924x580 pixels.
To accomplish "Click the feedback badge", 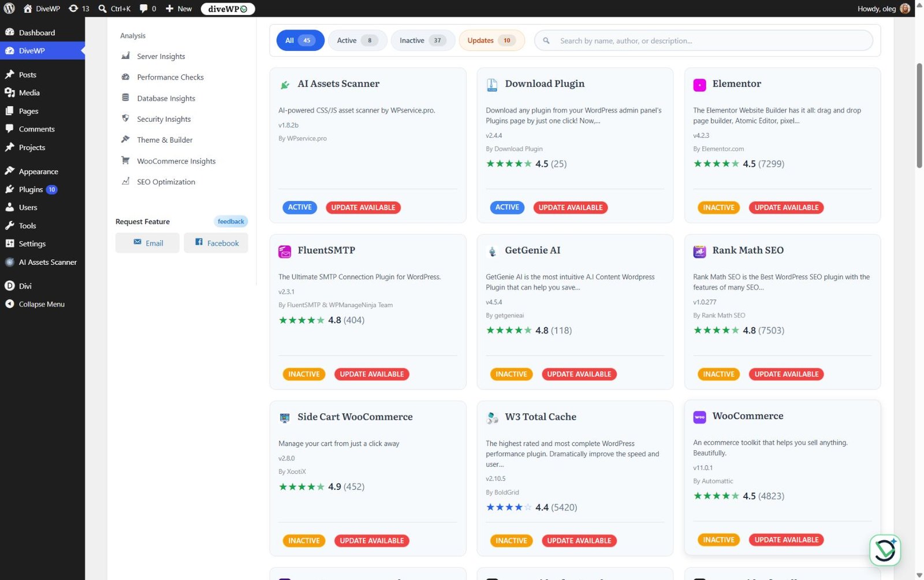I will pyautogui.click(x=231, y=222).
